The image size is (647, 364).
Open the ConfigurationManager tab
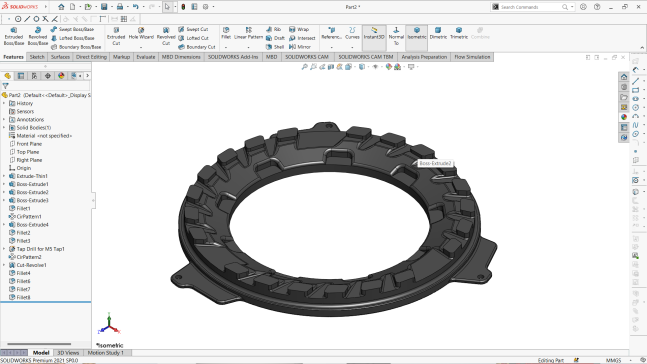pyautogui.click(x=34, y=76)
